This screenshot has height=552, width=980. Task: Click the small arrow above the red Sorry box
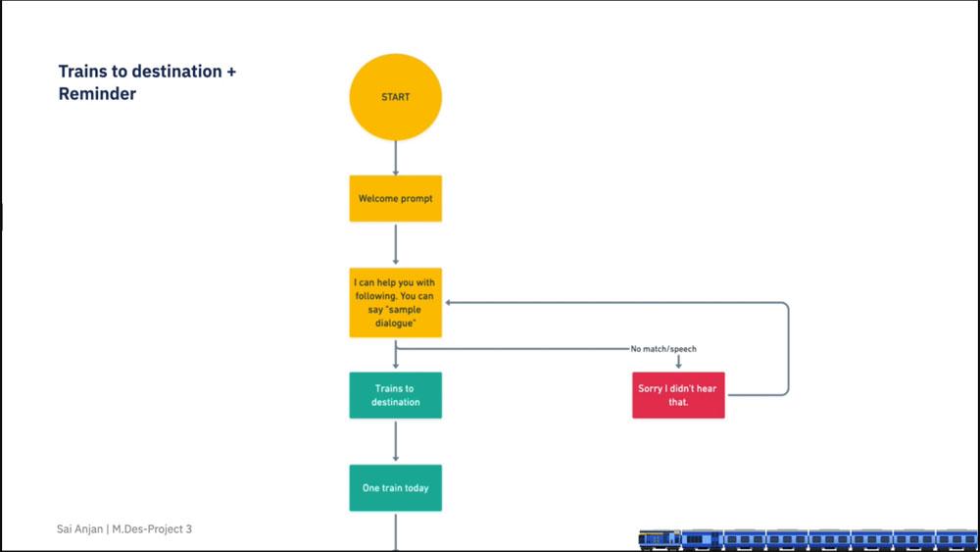678,362
